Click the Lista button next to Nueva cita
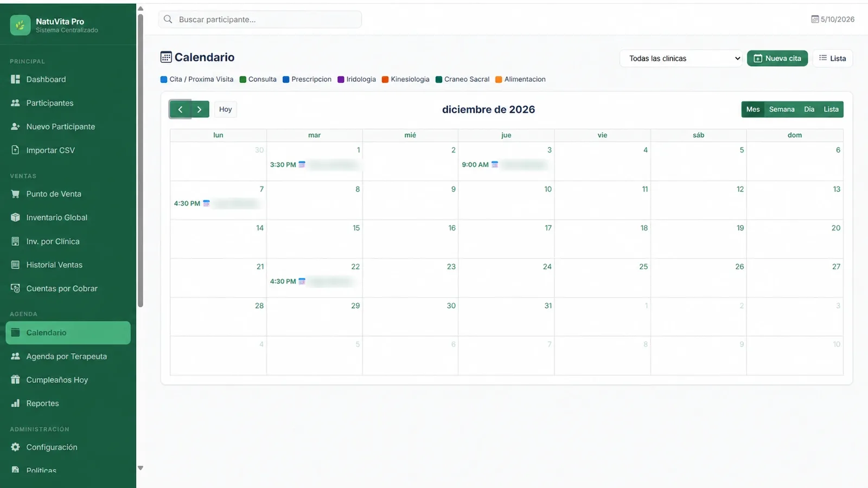This screenshot has width=868, height=488. 832,58
